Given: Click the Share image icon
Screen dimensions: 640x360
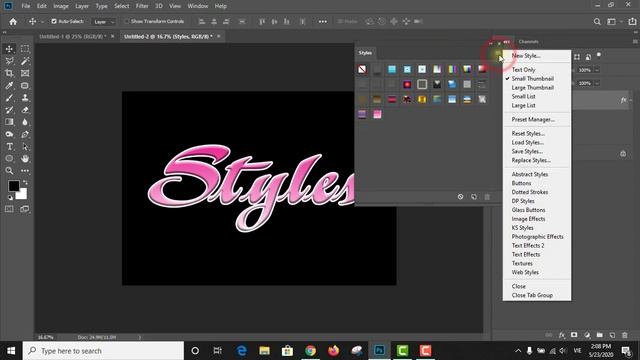Looking at the screenshot, I should click(x=632, y=22).
